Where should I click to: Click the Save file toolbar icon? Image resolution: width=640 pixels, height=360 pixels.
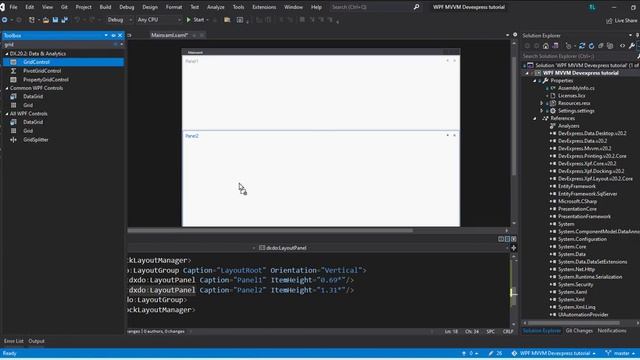coord(55,20)
